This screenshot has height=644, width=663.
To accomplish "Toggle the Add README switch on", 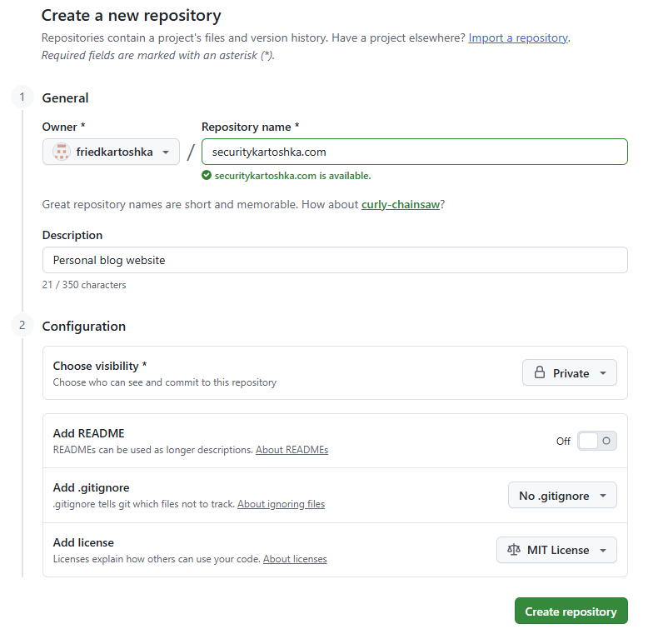I will point(596,441).
